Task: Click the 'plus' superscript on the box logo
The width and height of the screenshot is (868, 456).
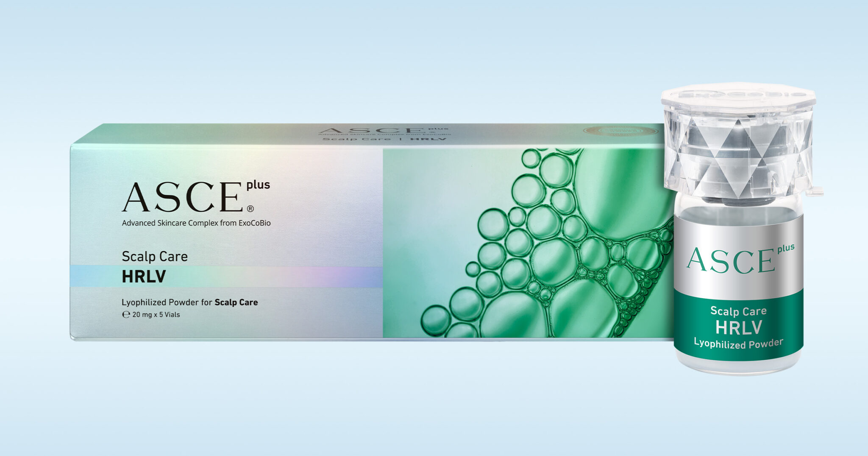Action: (x=258, y=185)
